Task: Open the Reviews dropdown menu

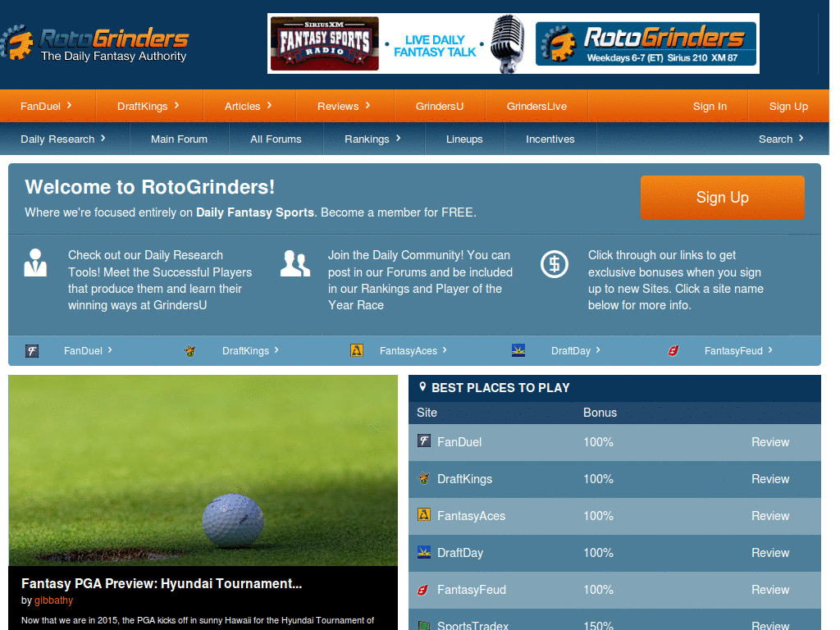Action: pyautogui.click(x=344, y=106)
